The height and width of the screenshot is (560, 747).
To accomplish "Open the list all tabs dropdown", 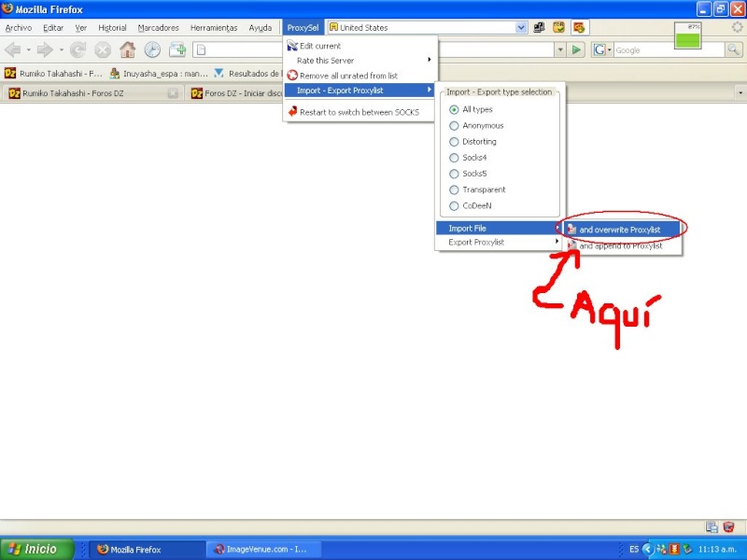I will (740, 92).
